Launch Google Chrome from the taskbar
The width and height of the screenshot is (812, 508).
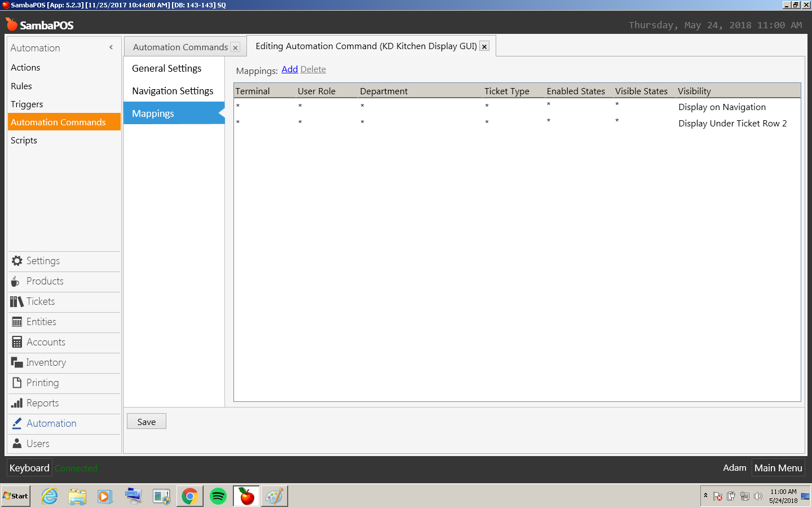(x=190, y=496)
